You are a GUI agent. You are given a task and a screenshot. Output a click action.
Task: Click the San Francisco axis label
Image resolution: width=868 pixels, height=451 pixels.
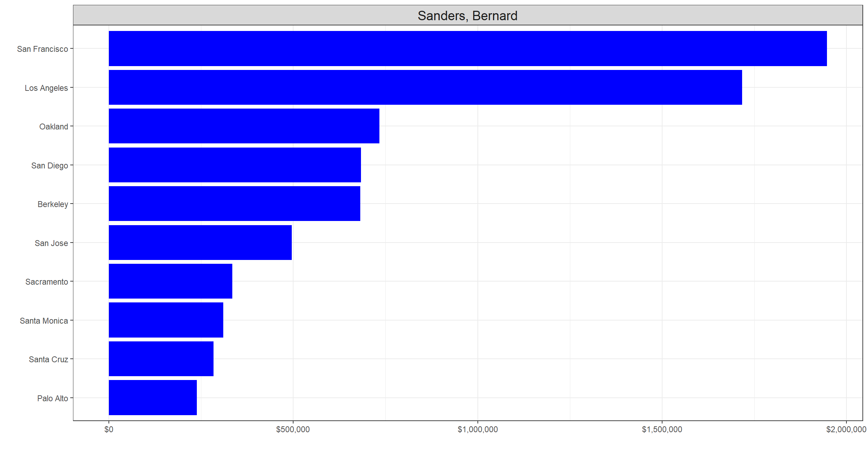[x=42, y=49]
